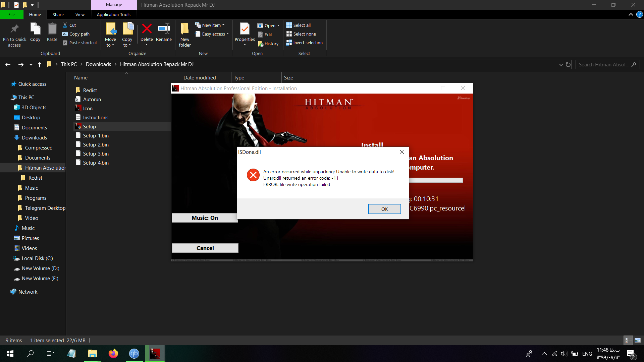Open the Share ribbon tab
The height and width of the screenshot is (362, 644).
(x=58, y=14)
